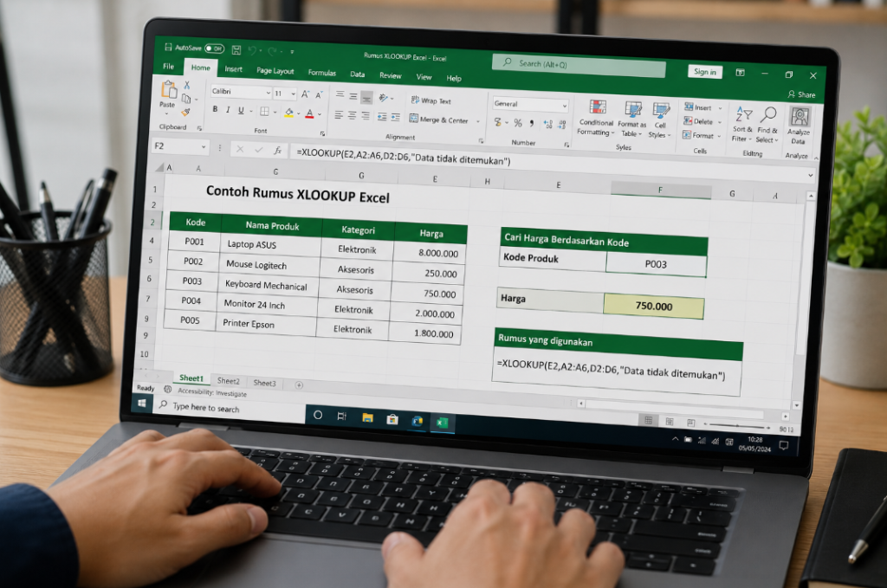Toggle Wrap Text
The height and width of the screenshot is (588, 887).
pyautogui.click(x=431, y=100)
